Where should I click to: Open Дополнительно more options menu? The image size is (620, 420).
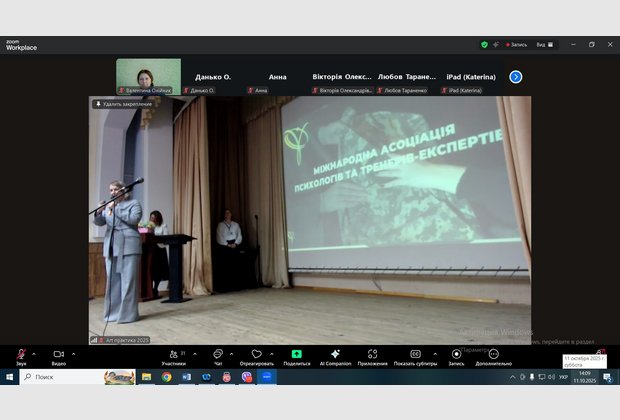tap(493, 355)
